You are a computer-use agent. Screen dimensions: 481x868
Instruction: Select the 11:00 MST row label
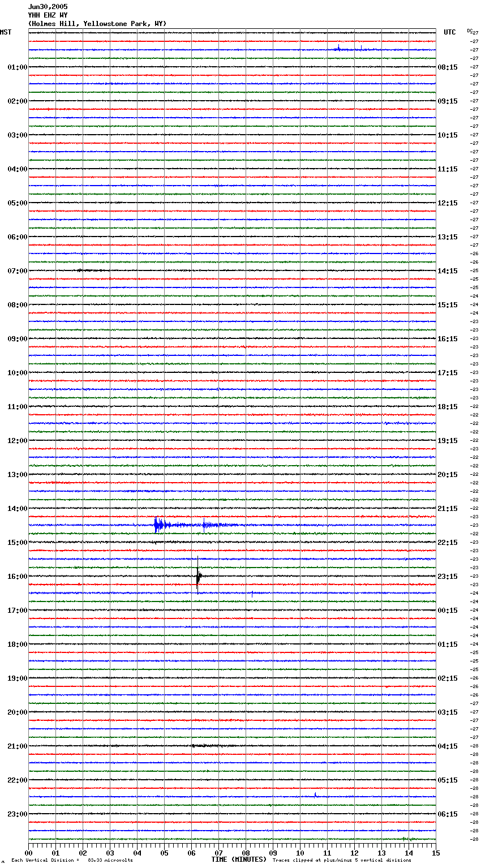[17, 407]
